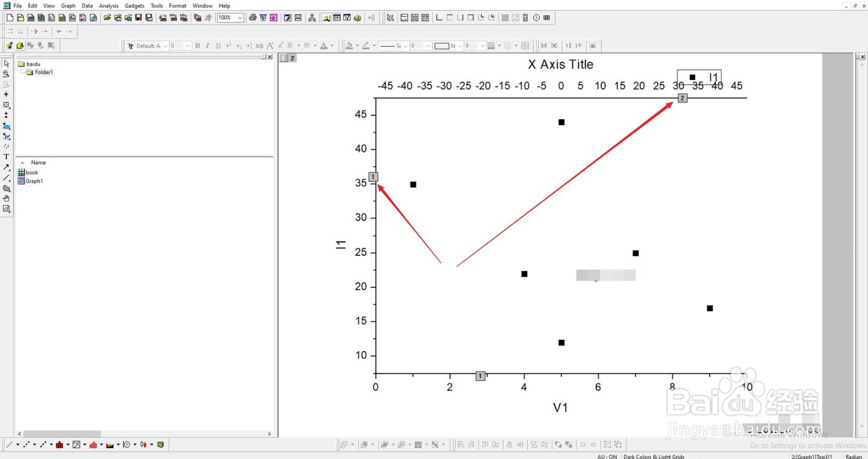This screenshot has width=868, height=459.
Task: Open the fill color dropdown arrow
Action: pyautogui.click(x=357, y=46)
